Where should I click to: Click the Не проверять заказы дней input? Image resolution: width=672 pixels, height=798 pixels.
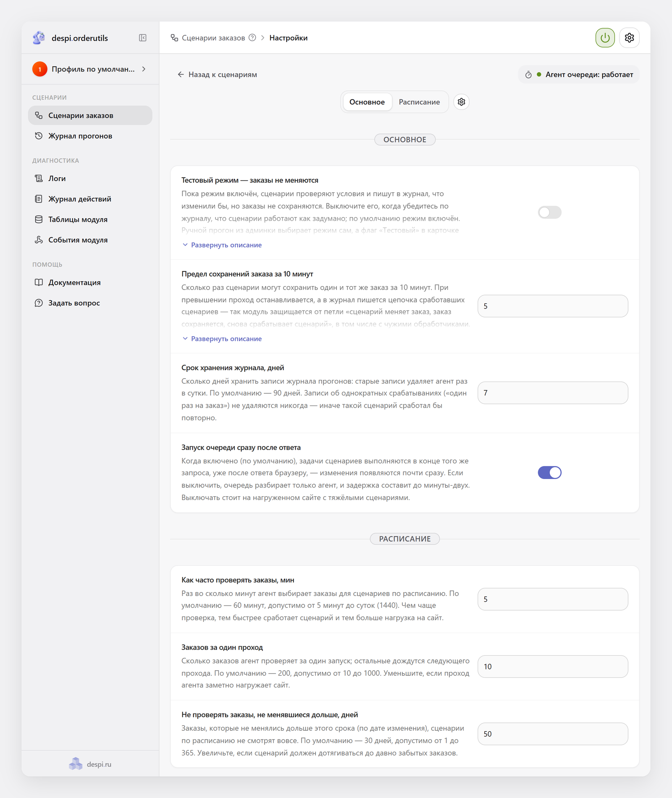[x=553, y=734]
